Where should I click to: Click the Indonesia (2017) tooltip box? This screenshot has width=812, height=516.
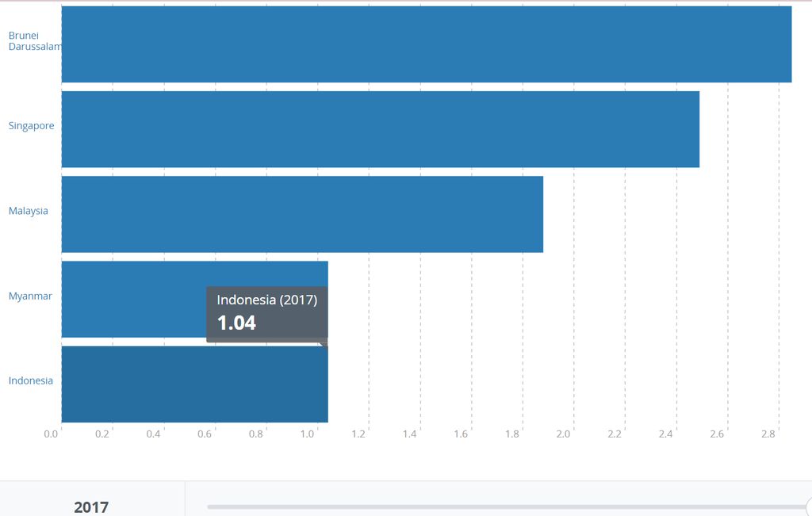(266, 314)
